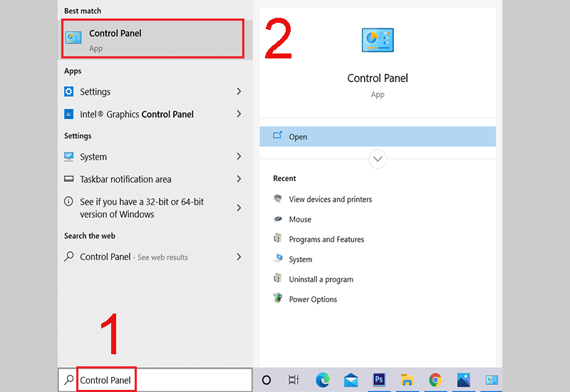Click the Cortana circle on the taskbar

[266, 381]
